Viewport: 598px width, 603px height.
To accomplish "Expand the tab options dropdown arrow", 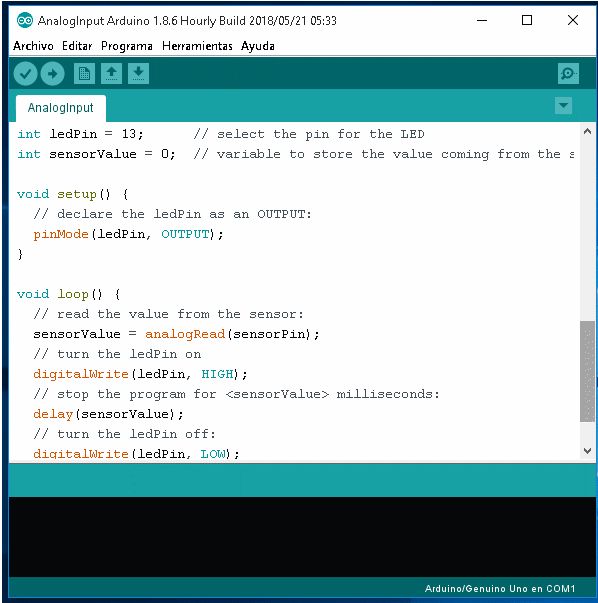I will (563, 105).
